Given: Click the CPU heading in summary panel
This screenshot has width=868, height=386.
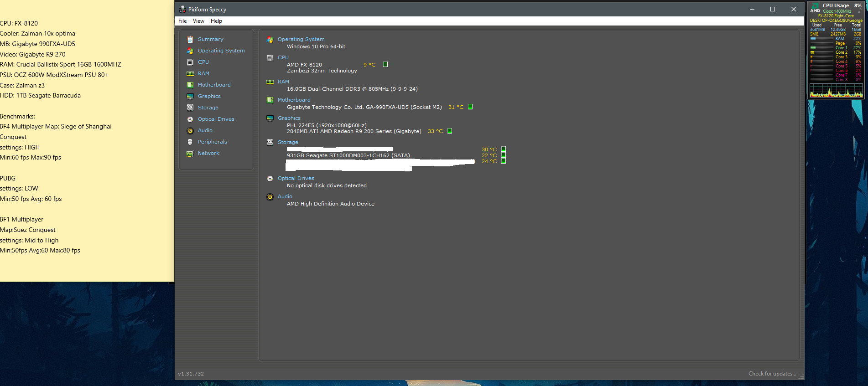Looking at the screenshot, I should [283, 57].
